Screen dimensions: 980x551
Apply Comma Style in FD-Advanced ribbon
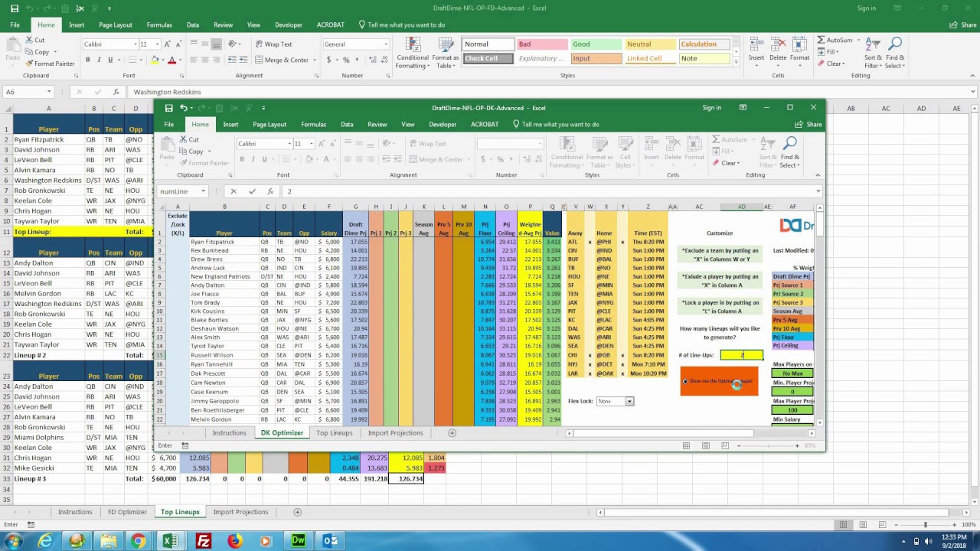pyautogui.click(x=356, y=60)
